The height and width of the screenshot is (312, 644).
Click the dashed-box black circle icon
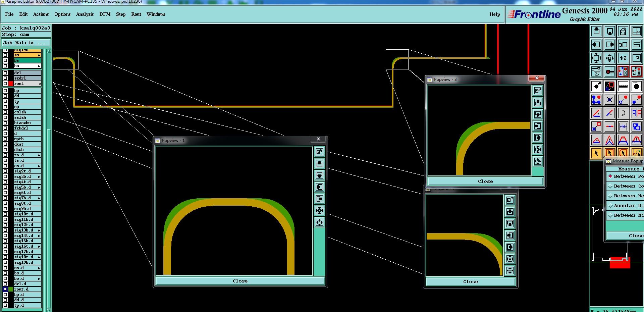(637, 86)
